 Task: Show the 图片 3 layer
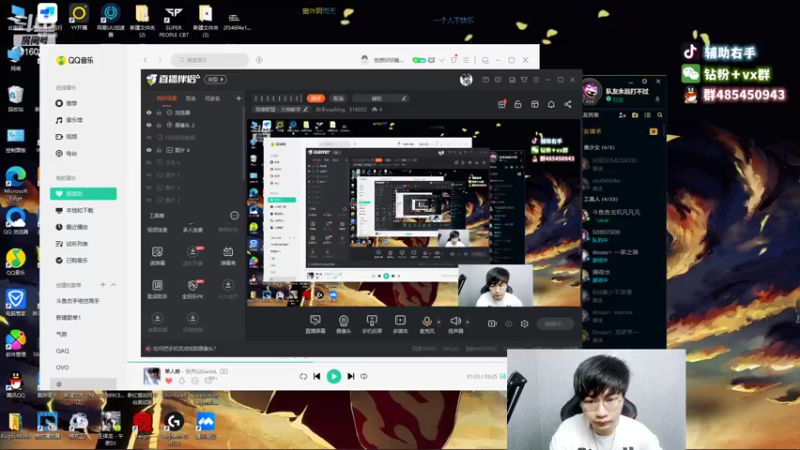[149, 187]
